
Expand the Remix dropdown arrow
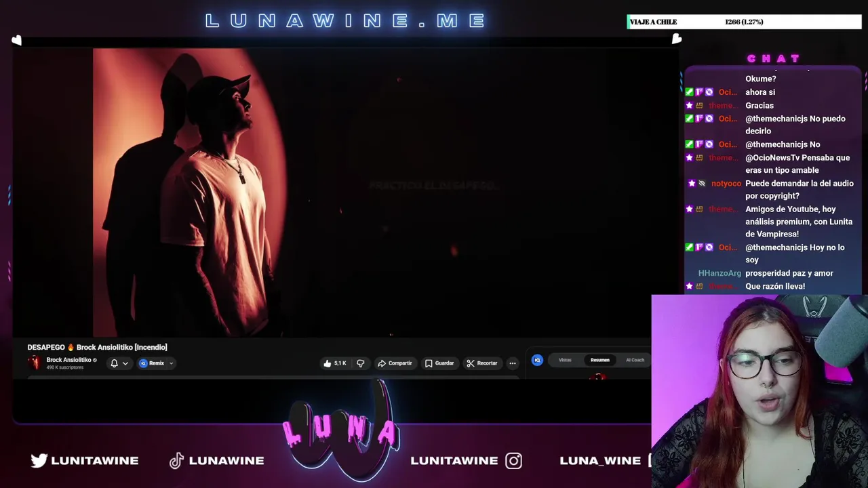click(171, 363)
